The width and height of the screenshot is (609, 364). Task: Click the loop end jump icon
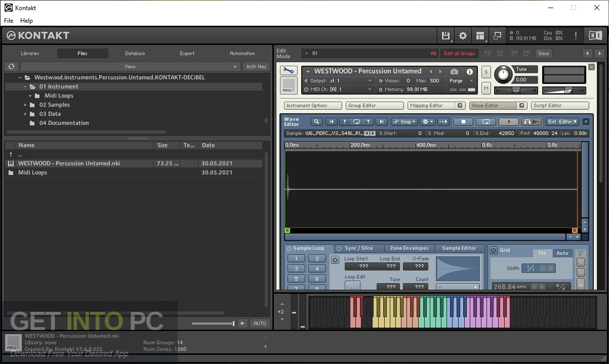tap(369, 122)
